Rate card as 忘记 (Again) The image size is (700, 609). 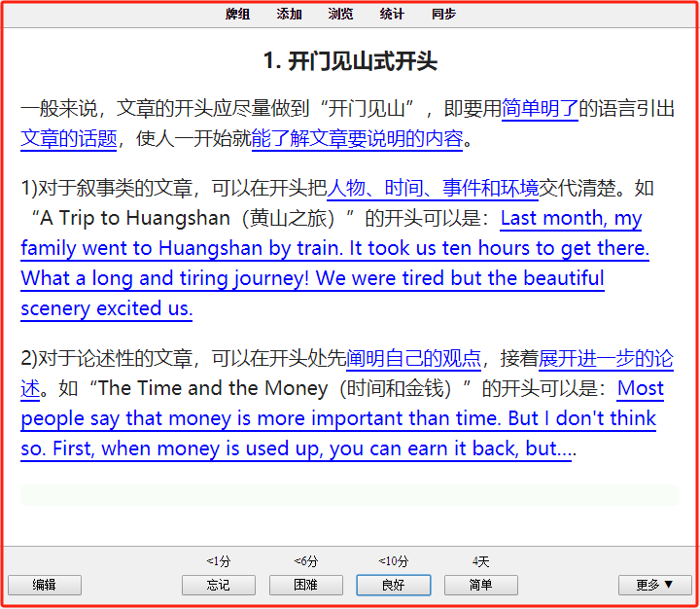pos(219,585)
